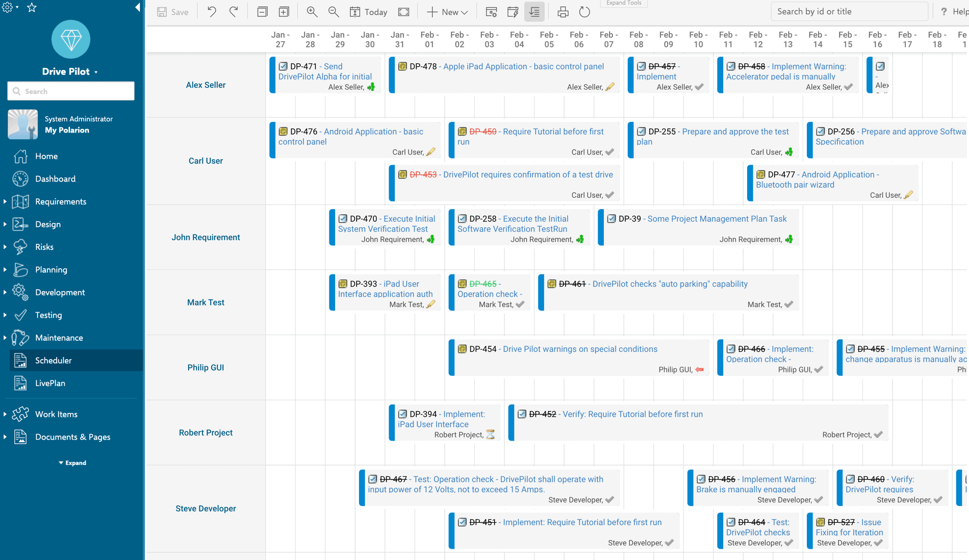969x560 pixels.
Task: Click the Undo arrow icon
Action: click(x=212, y=12)
